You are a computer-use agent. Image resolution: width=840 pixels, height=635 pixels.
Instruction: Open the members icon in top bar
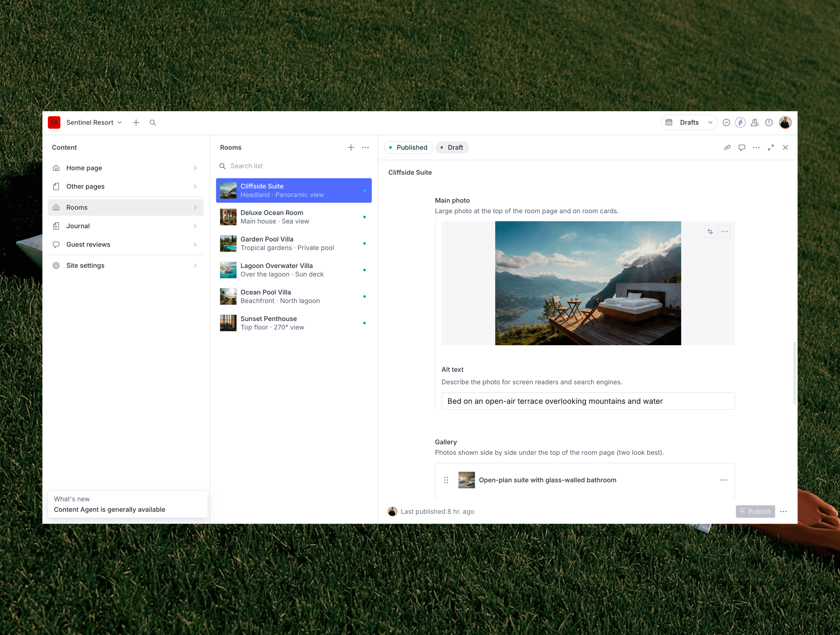click(x=754, y=122)
